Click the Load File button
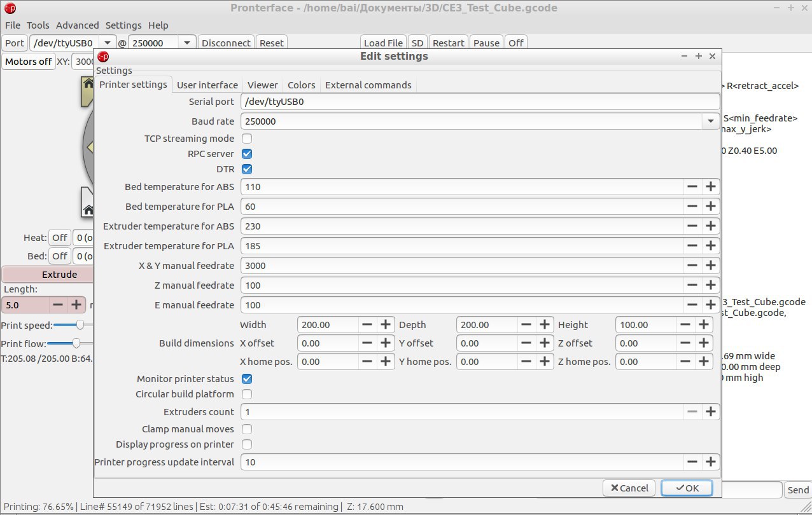812x515 pixels. pos(383,43)
